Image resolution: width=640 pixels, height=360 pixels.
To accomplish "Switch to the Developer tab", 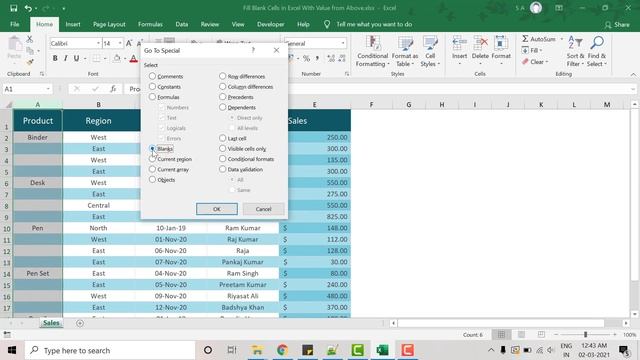I will coord(271,24).
